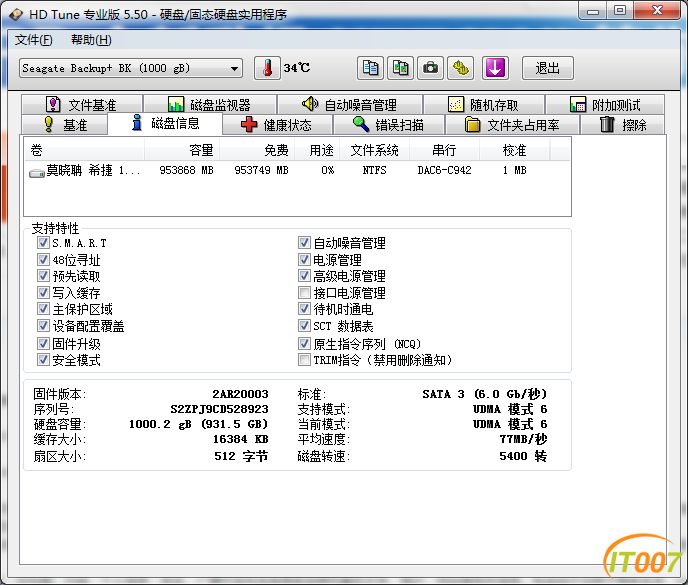Toggle the SCT 数据表 checkbox
This screenshot has width=688, height=585.
tap(304, 326)
